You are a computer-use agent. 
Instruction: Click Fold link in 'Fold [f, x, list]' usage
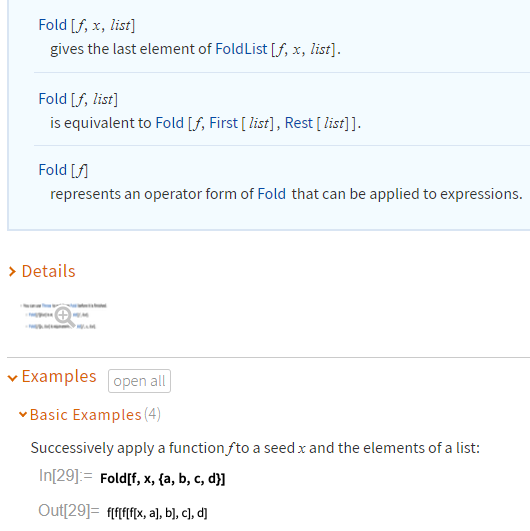coord(52,25)
